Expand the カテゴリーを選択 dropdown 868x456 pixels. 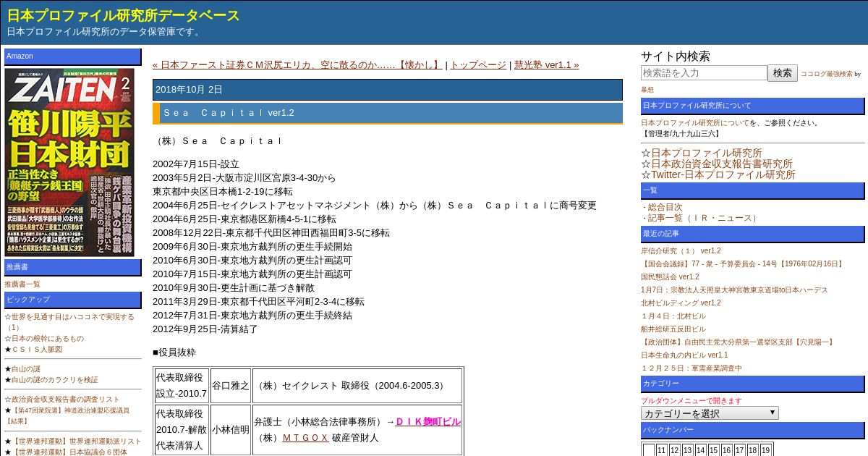pos(710,413)
